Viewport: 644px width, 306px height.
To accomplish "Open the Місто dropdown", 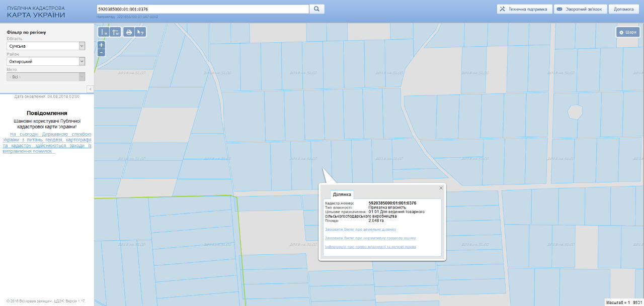I will pyautogui.click(x=46, y=77).
